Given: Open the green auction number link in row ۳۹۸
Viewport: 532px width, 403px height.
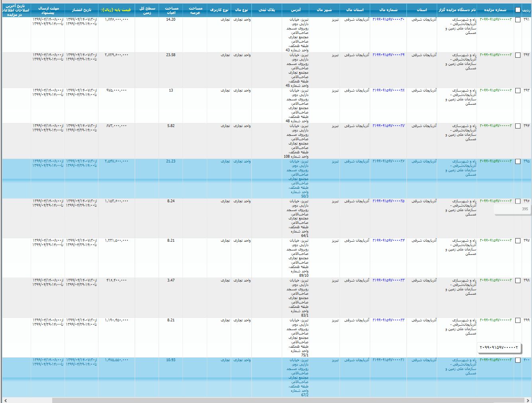Looking at the screenshot, I should coord(495,280).
